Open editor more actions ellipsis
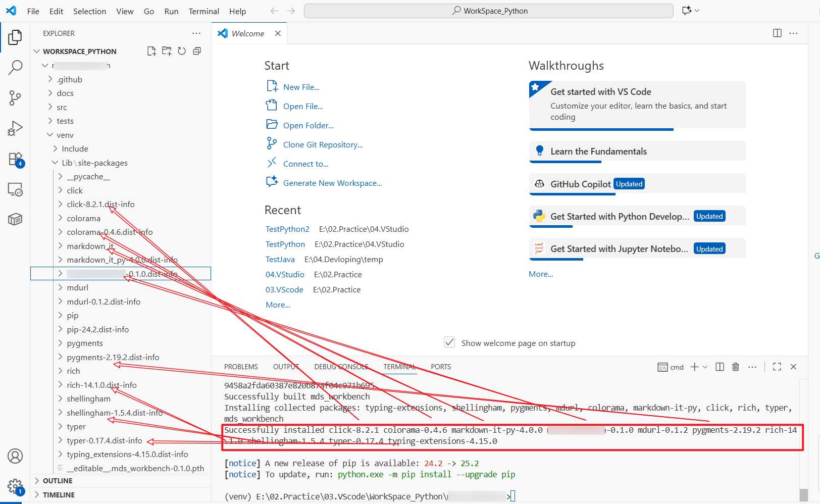Screen dimensions: 820x504 click(794, 33)
